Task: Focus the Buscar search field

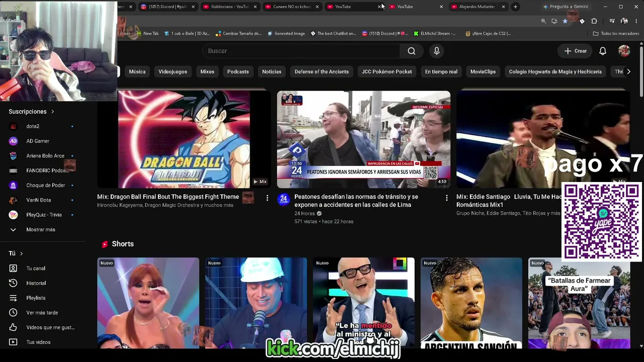Action: (301, 51)
